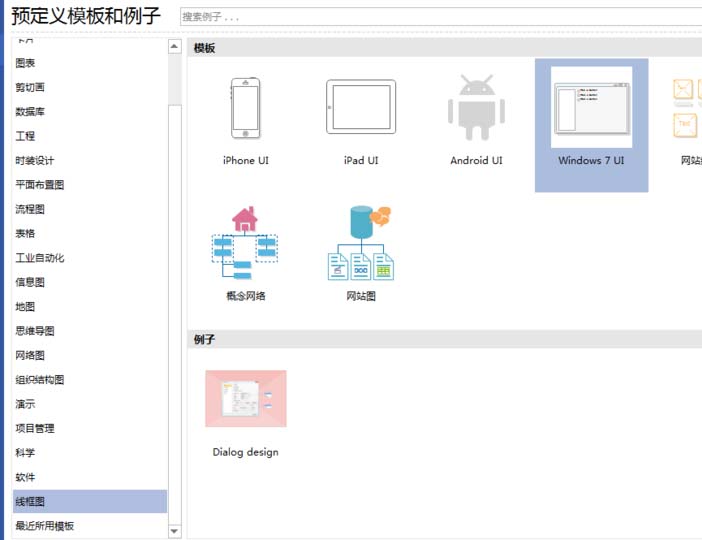Click the iPad UI label
This screenshot has height=540, width=702.
tap(361, 160)
